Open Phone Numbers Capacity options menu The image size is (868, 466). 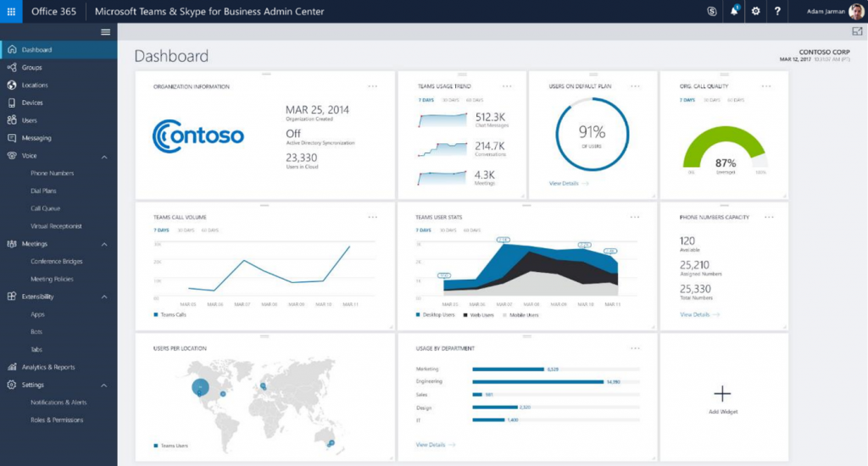pos(769,218)
